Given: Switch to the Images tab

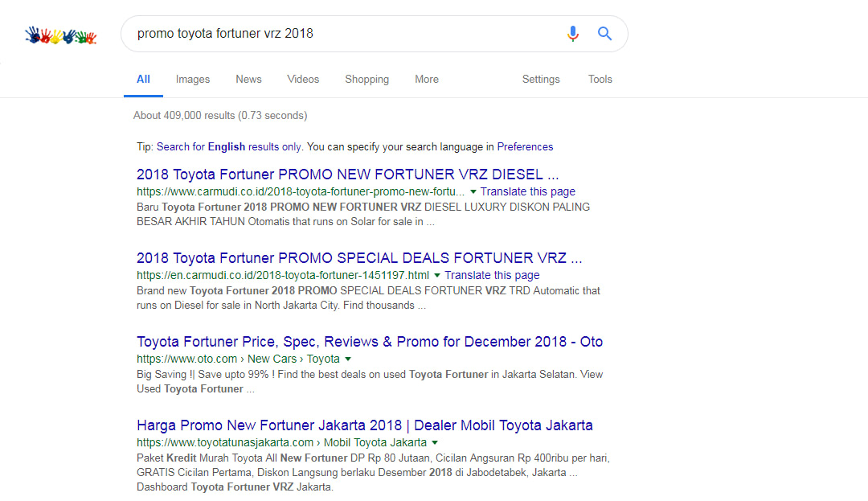Looking at the screenshot, I should pos(193,79).
